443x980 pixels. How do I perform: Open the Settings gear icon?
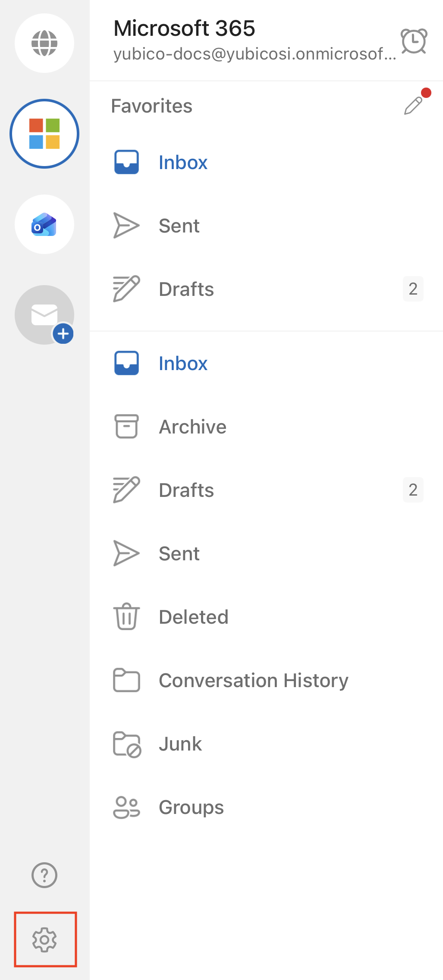[x=44, y=939]
